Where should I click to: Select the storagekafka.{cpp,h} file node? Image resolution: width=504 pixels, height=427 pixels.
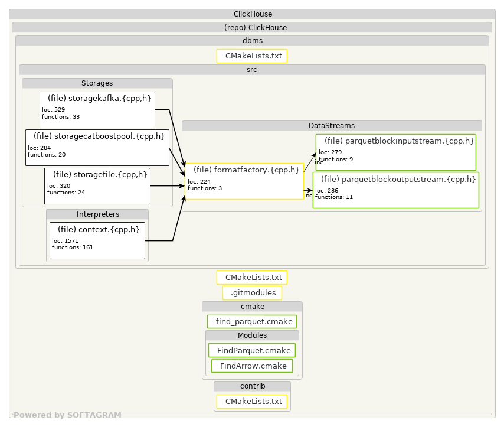tap(97, 110)
